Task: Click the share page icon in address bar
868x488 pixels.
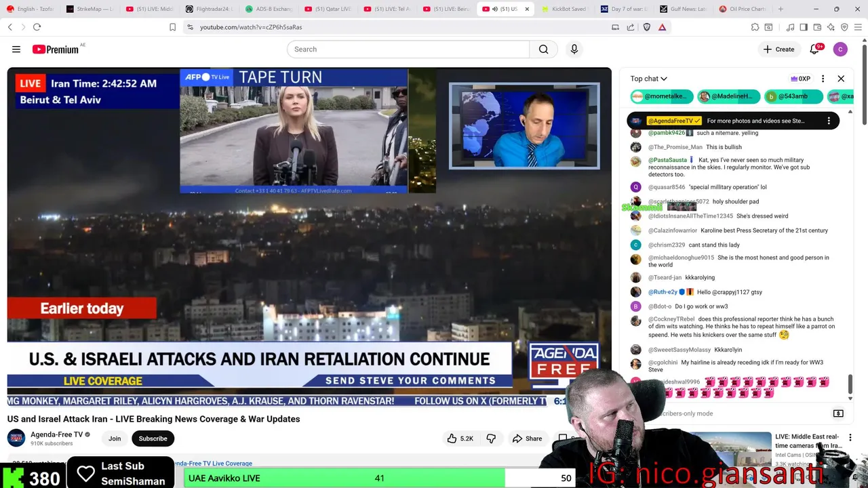Action: coord(631,27)
